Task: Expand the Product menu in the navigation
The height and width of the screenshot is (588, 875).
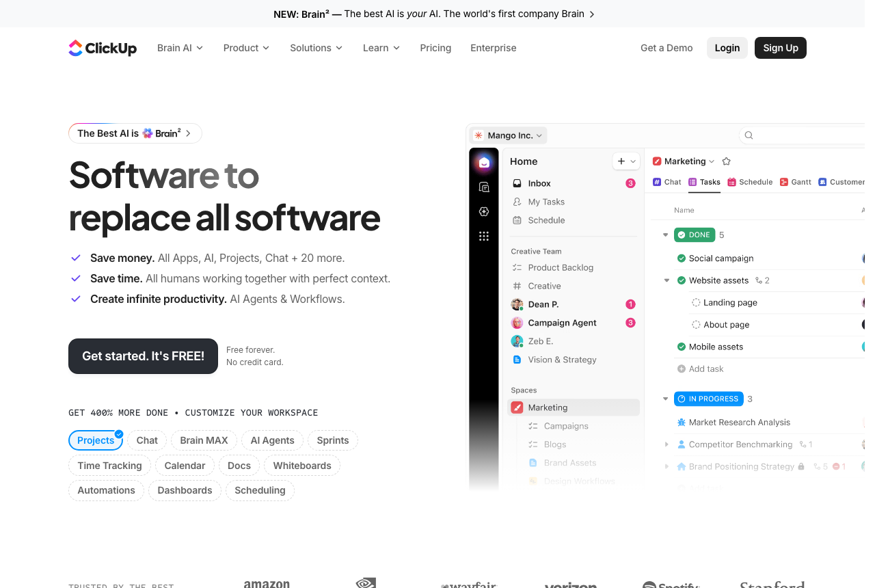Action: pos(246,48)
